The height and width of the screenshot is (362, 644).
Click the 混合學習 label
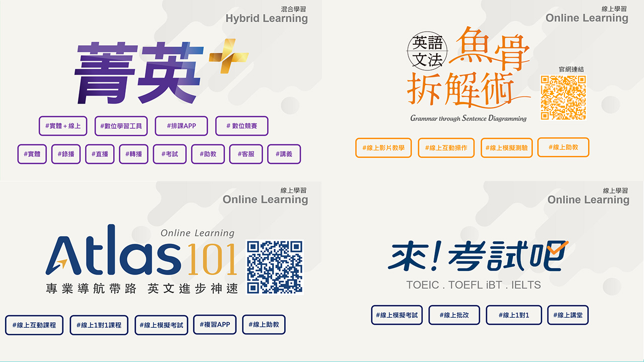click(295, 9)
